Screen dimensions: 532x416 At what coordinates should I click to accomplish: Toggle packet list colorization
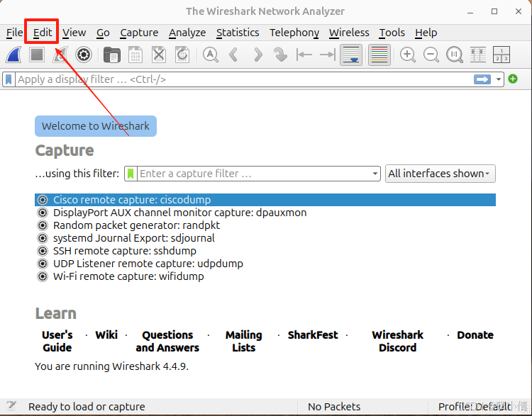(379, 55)
